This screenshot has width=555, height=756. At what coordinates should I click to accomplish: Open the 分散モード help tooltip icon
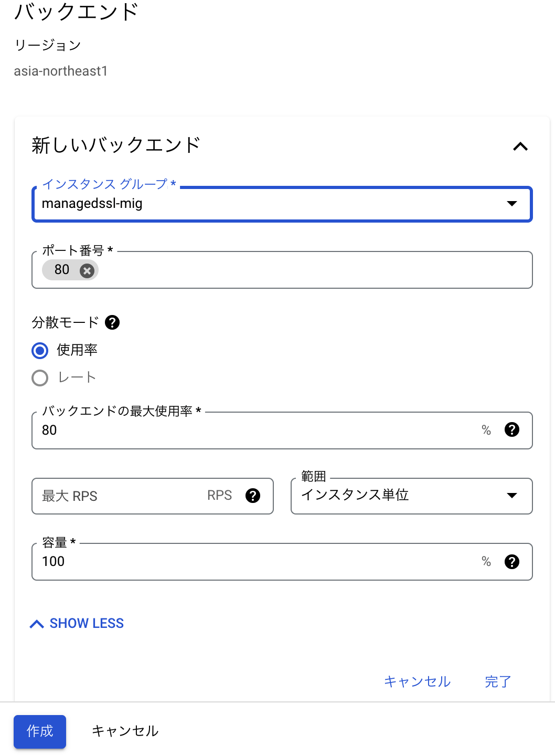tap(112, 322)
